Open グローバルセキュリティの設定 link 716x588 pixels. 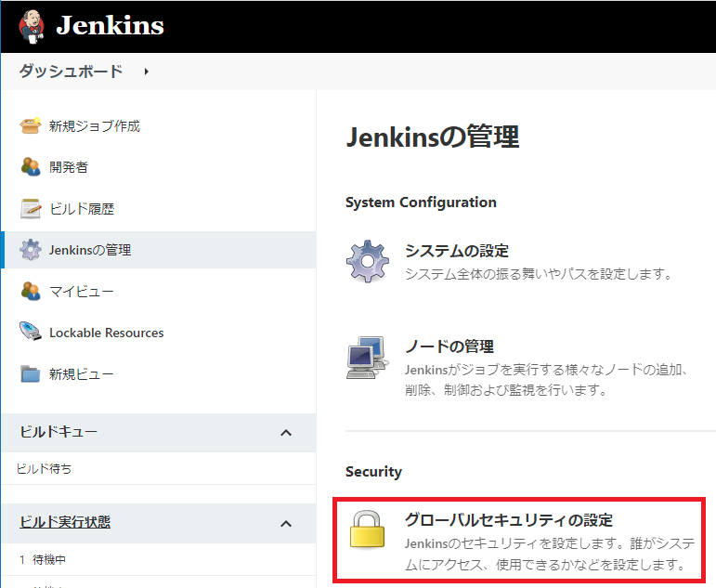(509, 520)
